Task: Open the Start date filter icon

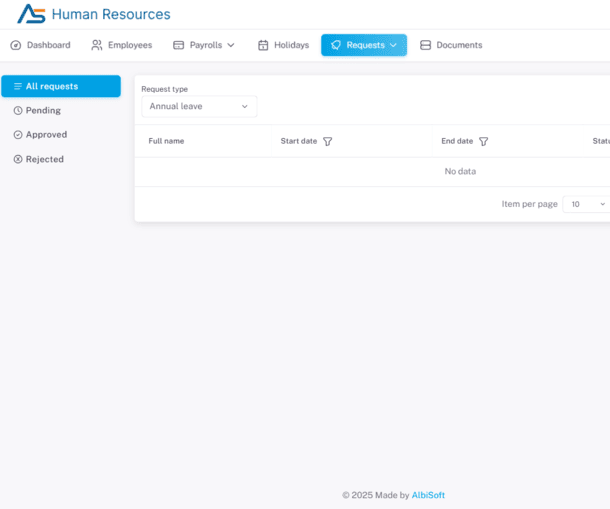Action: click(x=328, y=142)
